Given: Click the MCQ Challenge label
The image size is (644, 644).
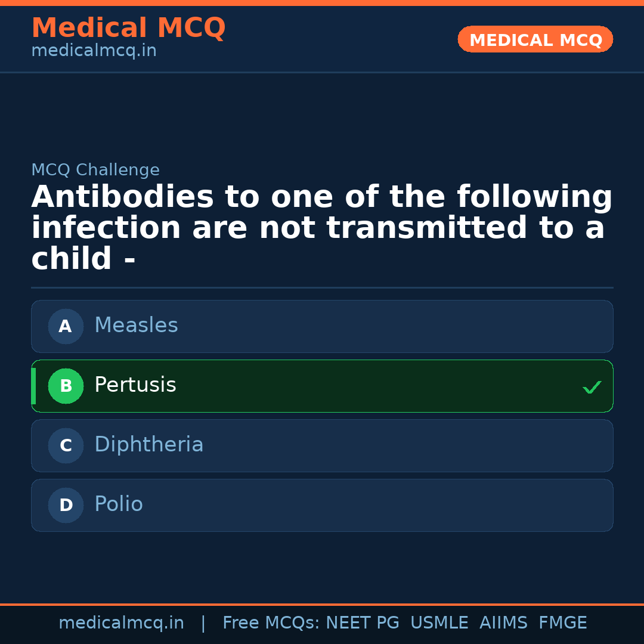Looking at the screenshot, I should (95, 170).
